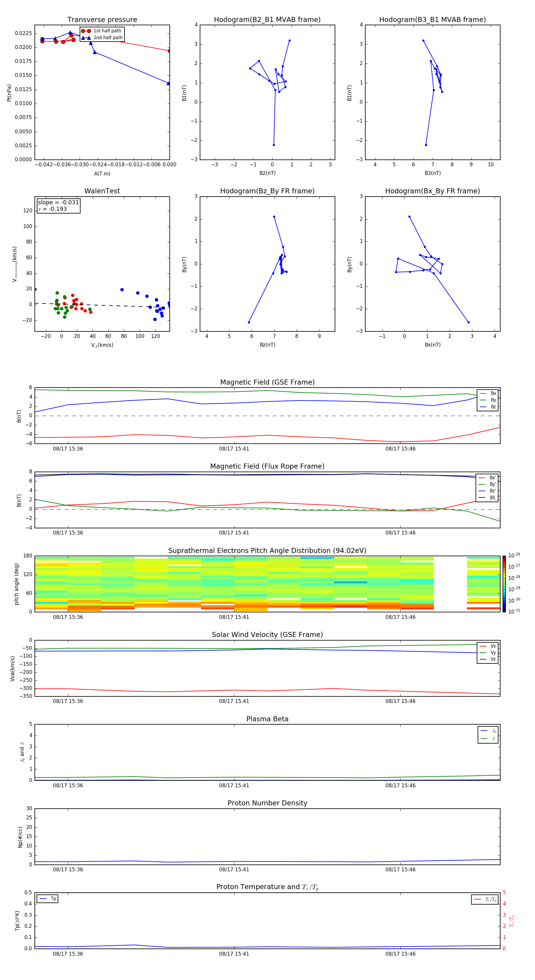Click the 'r = -0.193' annotation
535x980 pixels.
point(53,209)
